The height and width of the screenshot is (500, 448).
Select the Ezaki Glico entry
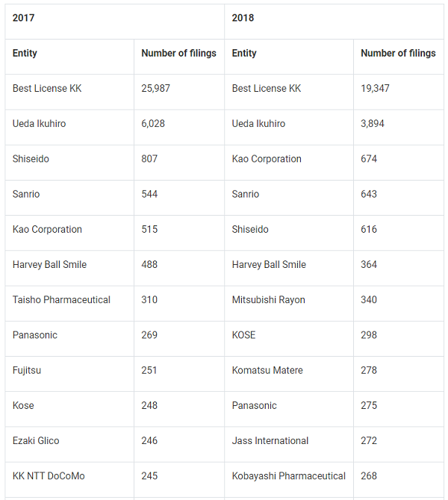(x=36, y=440)
